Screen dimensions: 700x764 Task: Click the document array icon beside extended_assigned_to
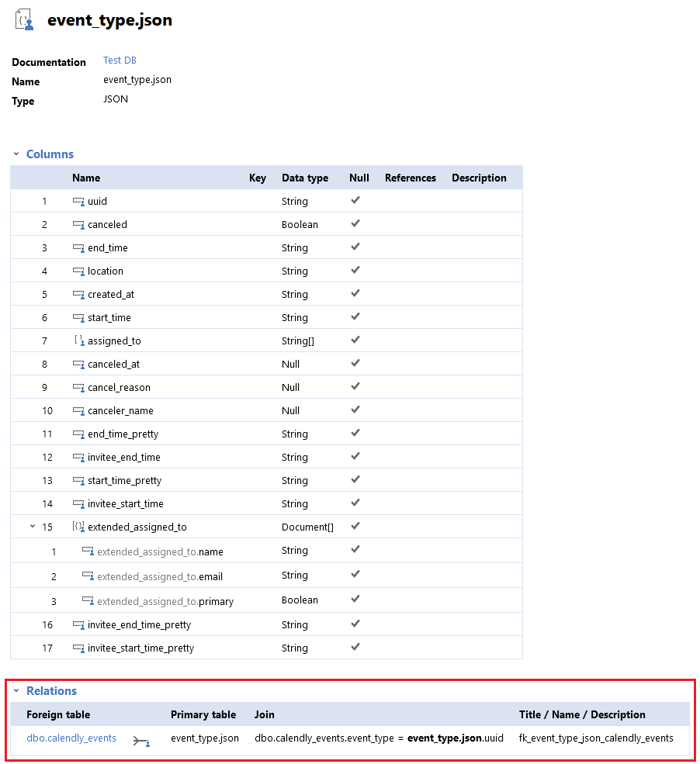[78, 527]
